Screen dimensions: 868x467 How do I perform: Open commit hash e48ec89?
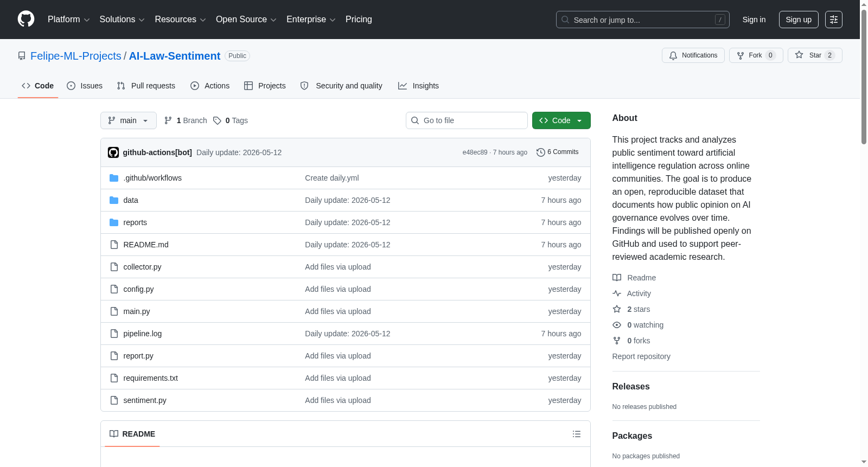pos(475,152)
